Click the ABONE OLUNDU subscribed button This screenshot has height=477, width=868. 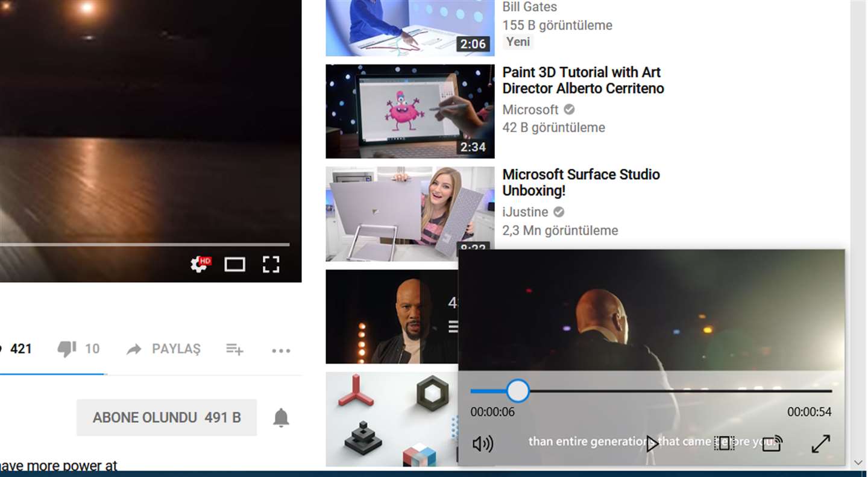pos(166,417)
